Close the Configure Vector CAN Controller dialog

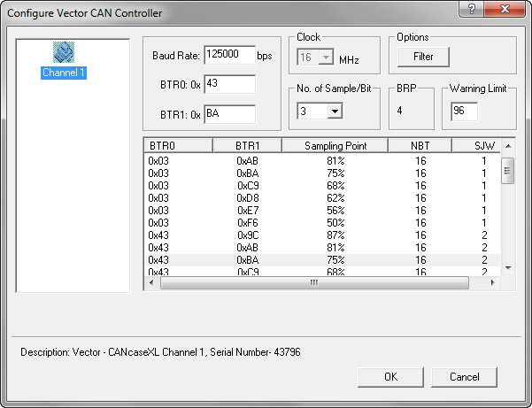point(505,9)
